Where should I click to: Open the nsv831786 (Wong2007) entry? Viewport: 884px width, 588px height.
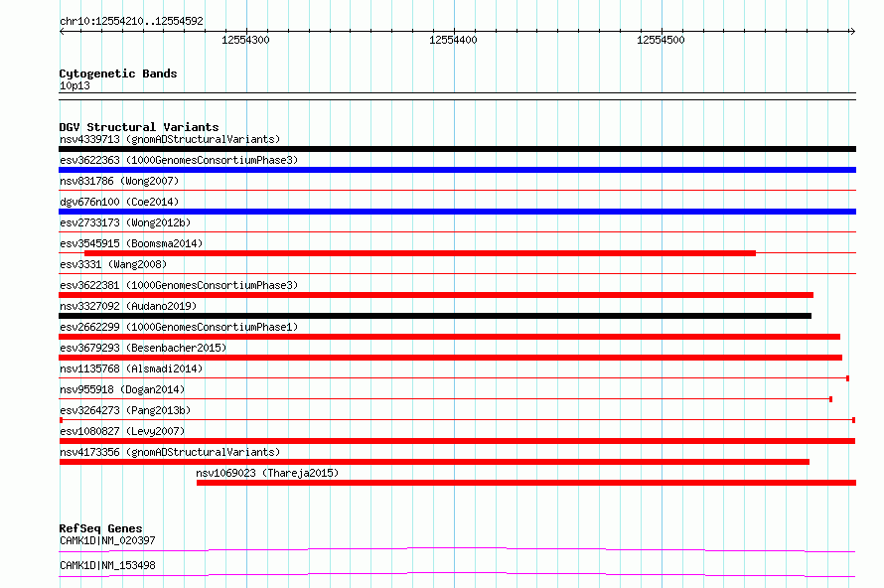click(x=119, y=181)
